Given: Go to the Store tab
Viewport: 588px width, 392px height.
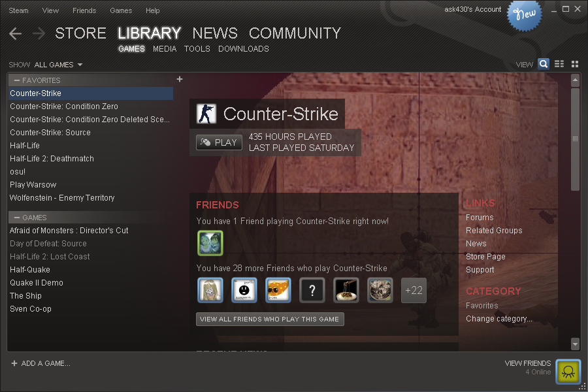Looking at the screenshot, I should [x=80, y=33].
